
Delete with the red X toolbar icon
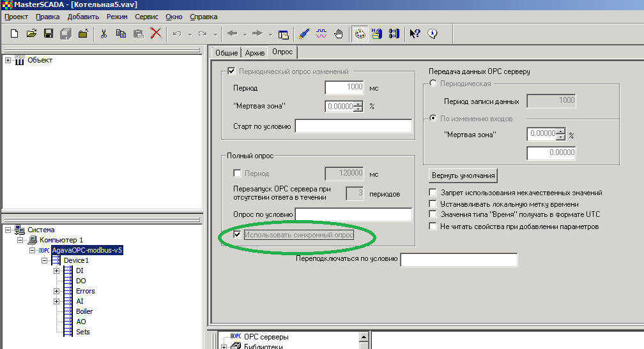coord(156,33)
